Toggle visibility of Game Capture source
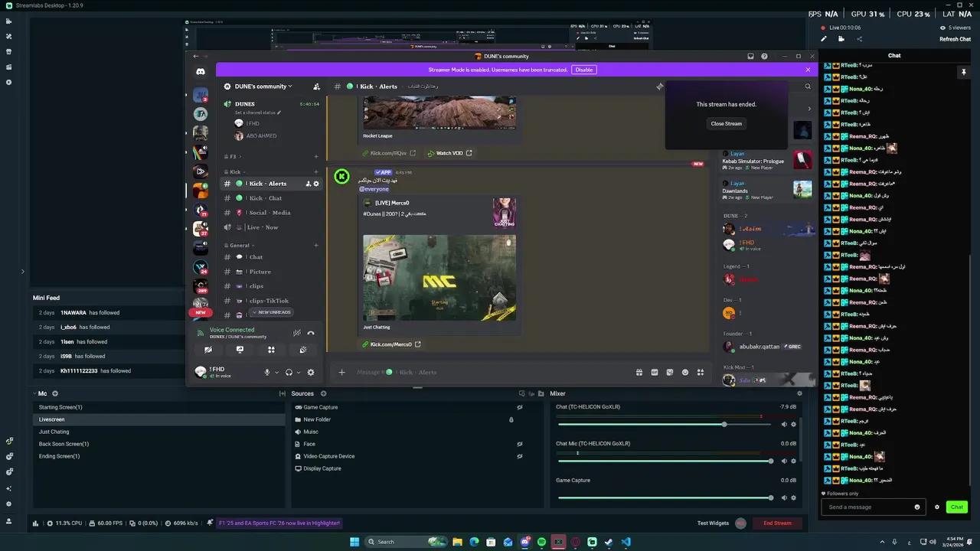 519,407
